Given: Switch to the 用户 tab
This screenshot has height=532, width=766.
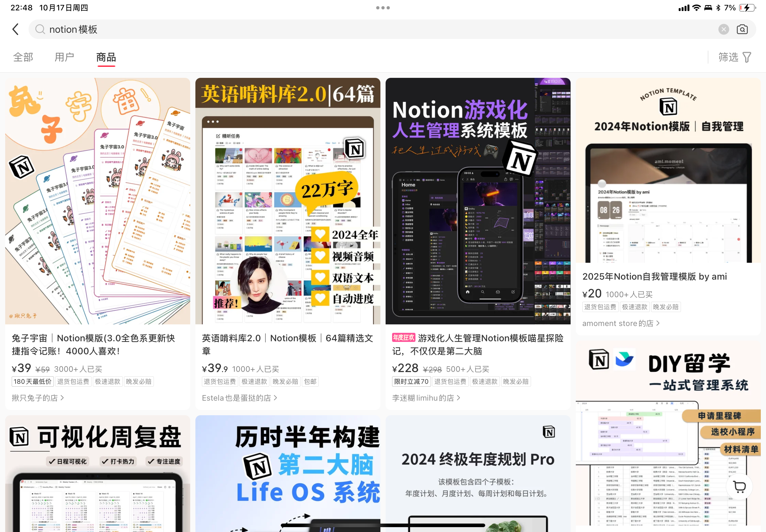Looking at the screenshot, I should [x=64, y=57].
